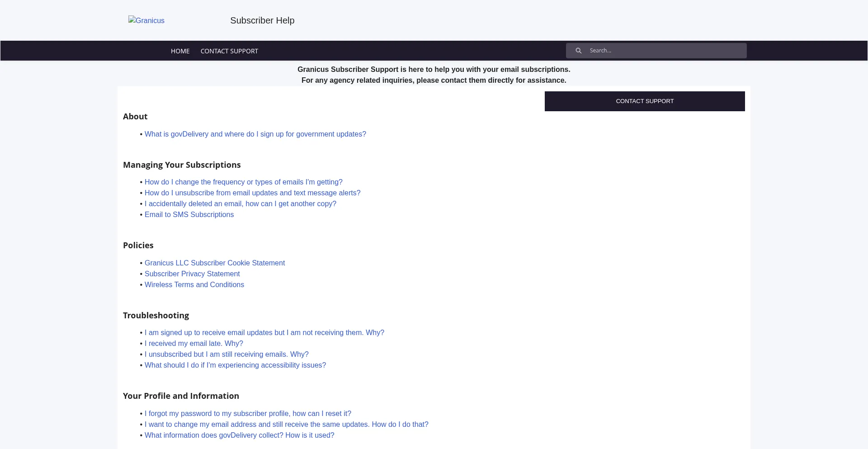Open 'What is govDelivery' article link
The height and width of the screenshot is (449, 868).
point(255,134)
